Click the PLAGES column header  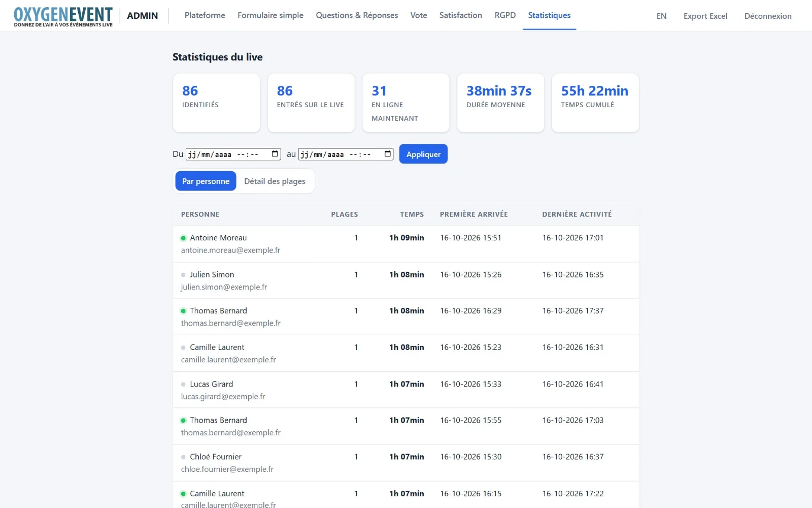pos(345,214)
